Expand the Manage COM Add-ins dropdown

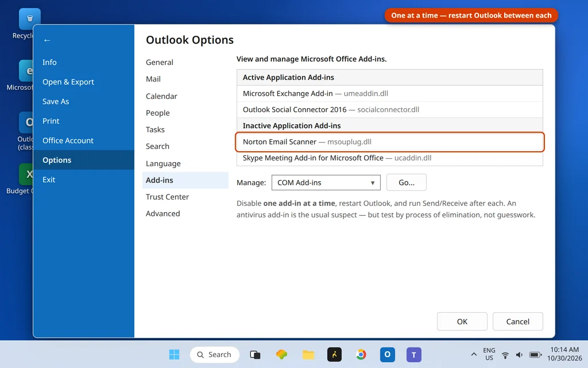pyautogui.click(x=326, y=182)
